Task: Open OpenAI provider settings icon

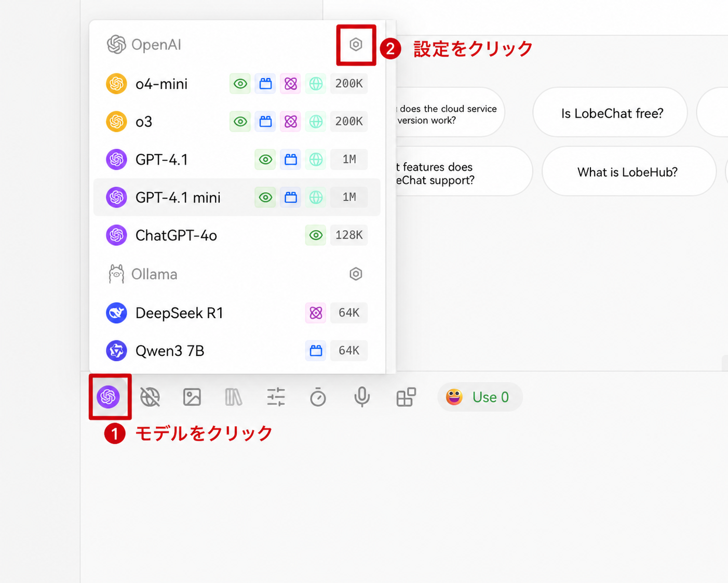Action: coord(356,45)
